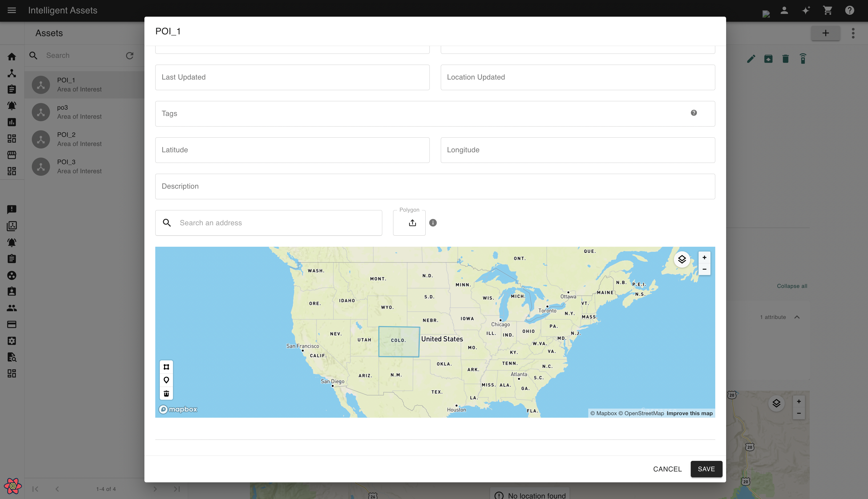Open map layers switcher in dialog

point(682,259)
